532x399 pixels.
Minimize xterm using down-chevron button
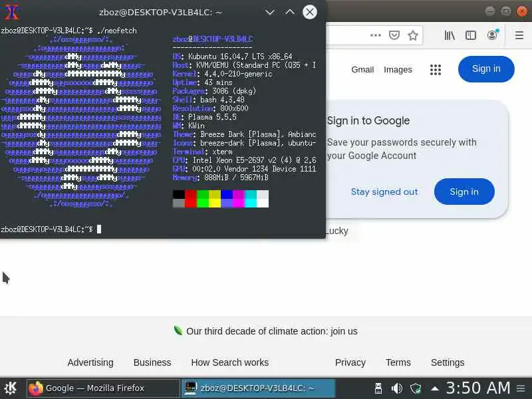tap(270, 12)
